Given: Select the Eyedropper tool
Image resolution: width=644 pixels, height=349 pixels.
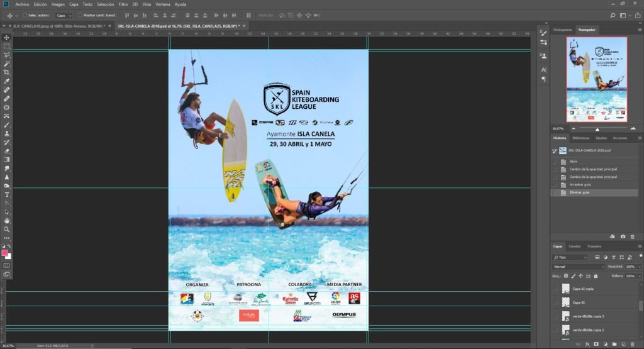Looking at the screenshot, I should pyautogui.click(x=6, y=81).
